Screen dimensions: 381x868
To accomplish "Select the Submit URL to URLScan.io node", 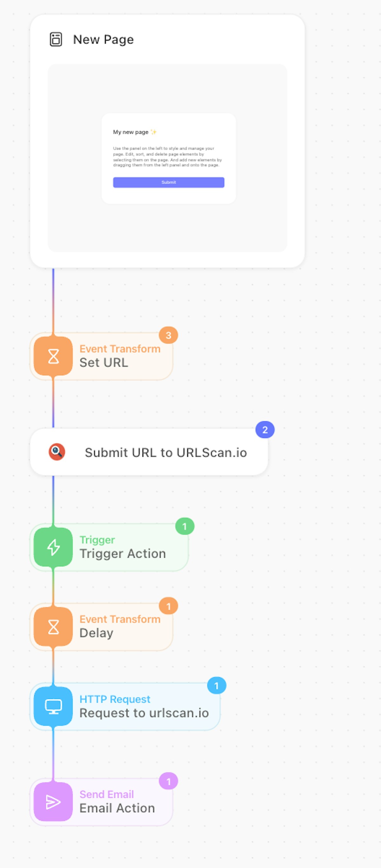I will 165,452.
